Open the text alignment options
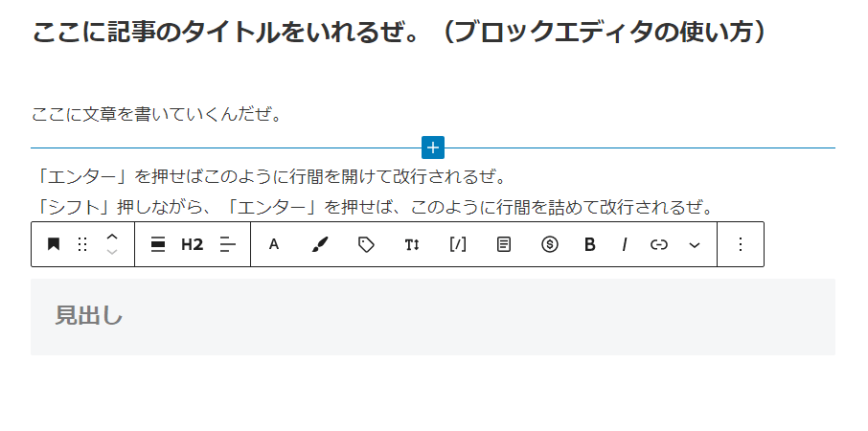This screenshot has height=431, width=868. coord(227,244)
